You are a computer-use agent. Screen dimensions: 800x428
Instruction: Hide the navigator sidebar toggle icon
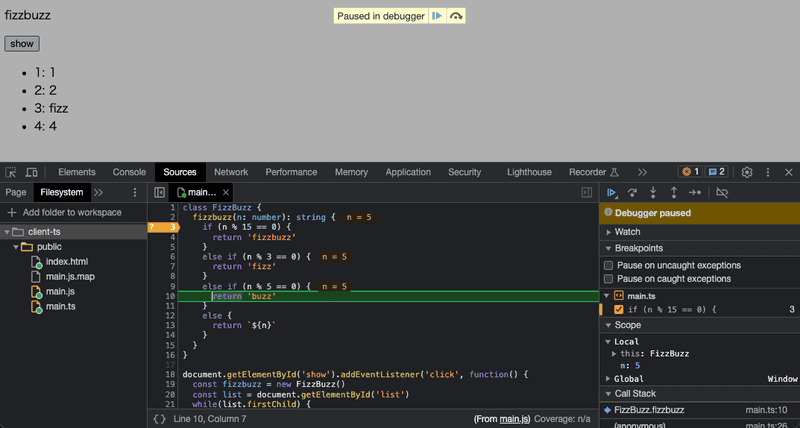[x=159, y=192]
